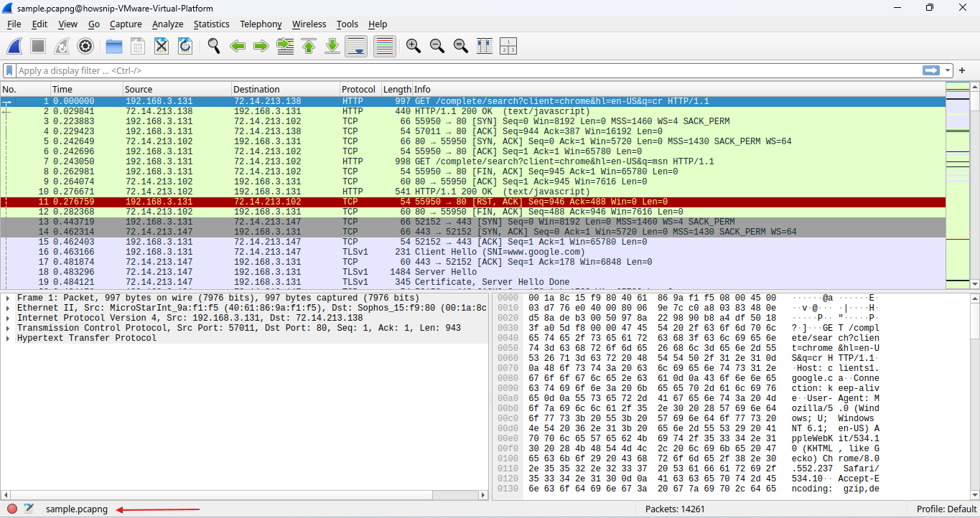
Task: Open capture options gear icon
Action: tap(85, 46)
